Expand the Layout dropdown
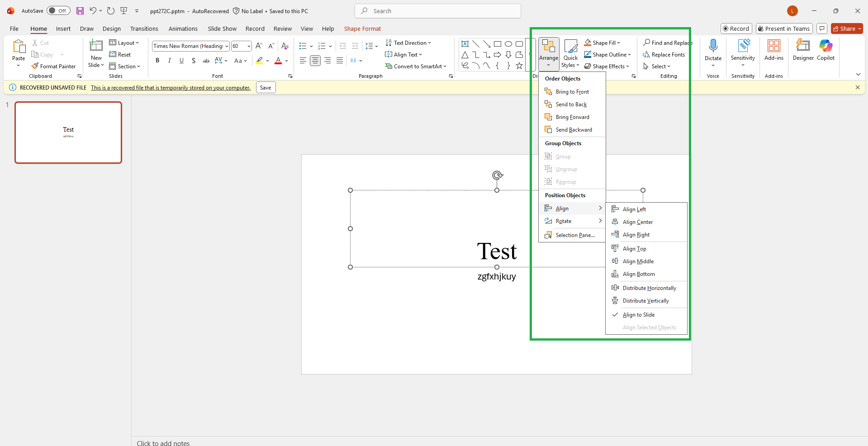This screenshot has height=446, width=868. coord(124,43)
